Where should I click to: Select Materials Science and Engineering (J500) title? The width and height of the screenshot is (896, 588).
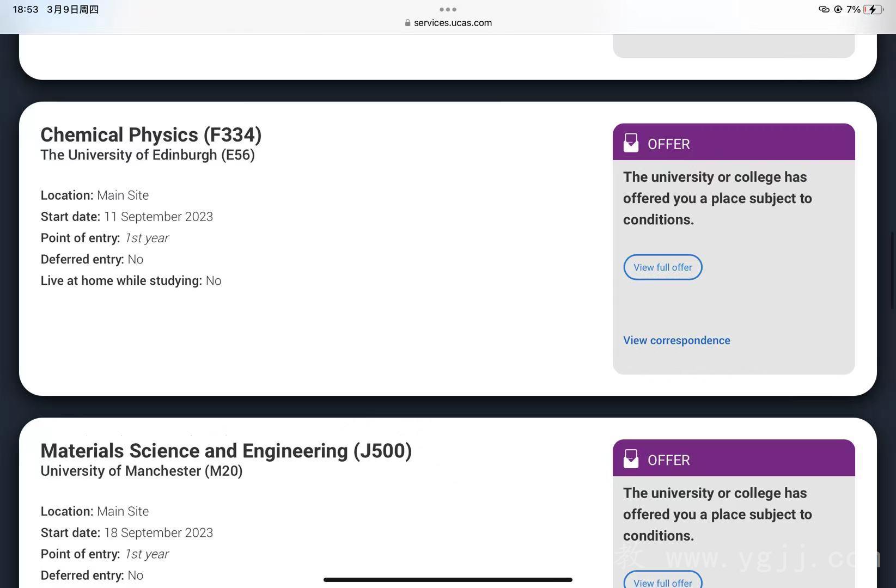click(226, 451)
